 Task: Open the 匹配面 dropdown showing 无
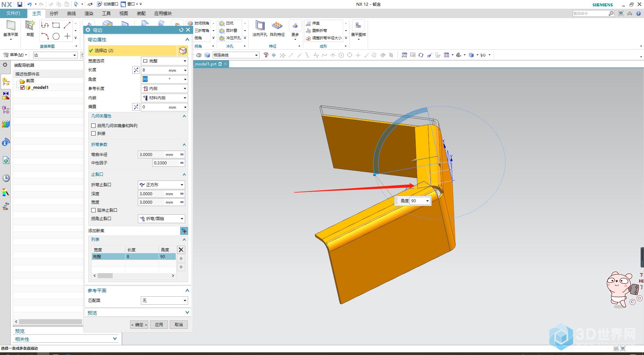[x=164, y=301]
